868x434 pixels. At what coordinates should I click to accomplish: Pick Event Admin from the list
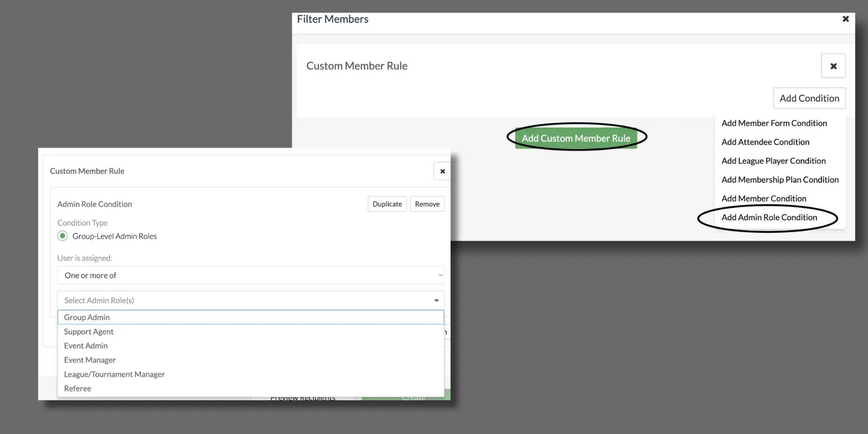pyautogui.click(x=86, y=346)
